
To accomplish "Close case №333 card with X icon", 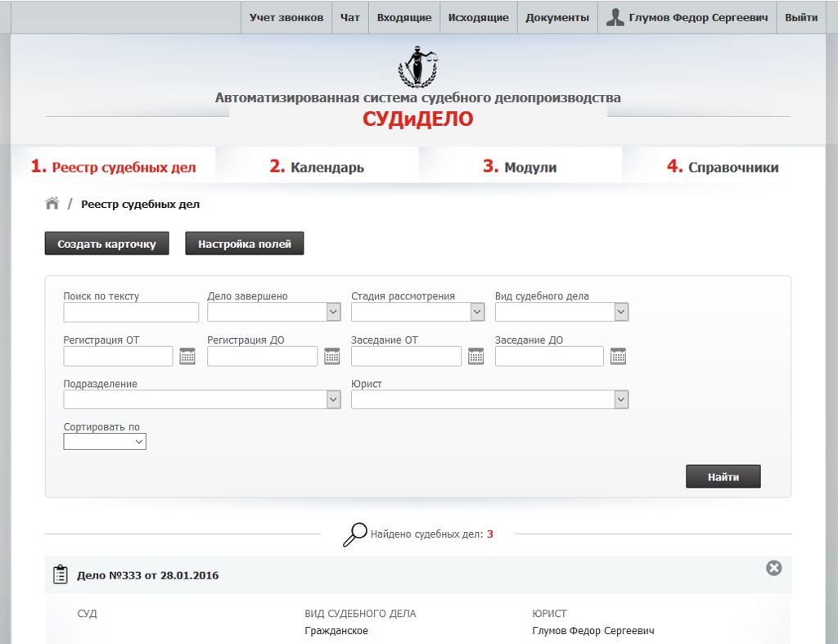I will (x=773, y=568).
